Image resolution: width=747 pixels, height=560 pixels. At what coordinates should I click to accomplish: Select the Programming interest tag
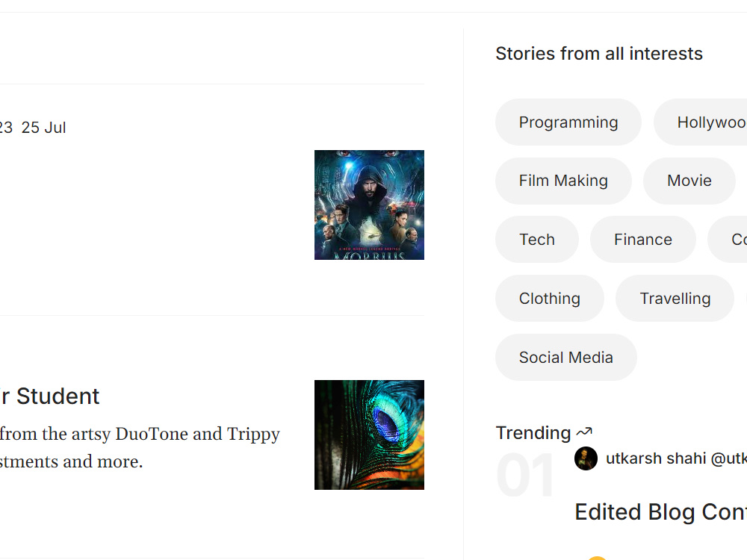pos(568,122)
